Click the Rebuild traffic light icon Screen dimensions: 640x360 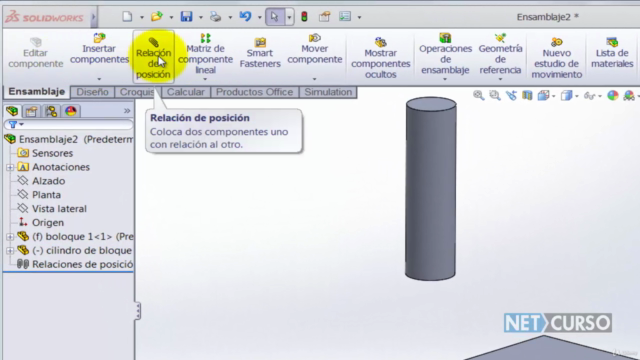pos(304,17)
